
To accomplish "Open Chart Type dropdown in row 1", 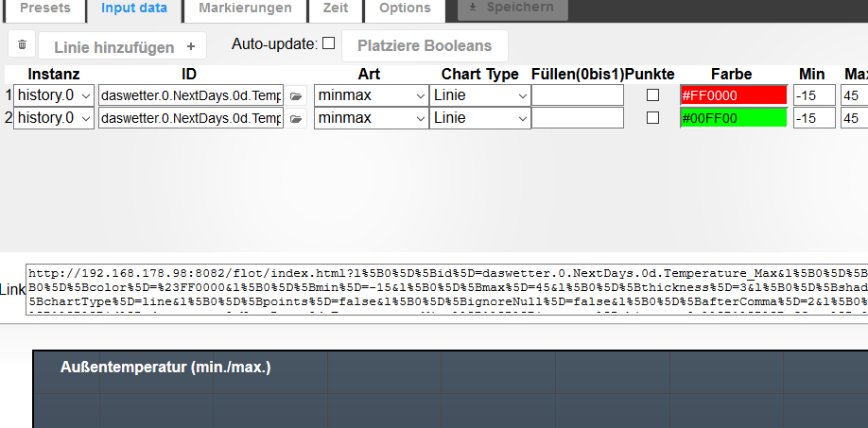I will coord(480,95).
